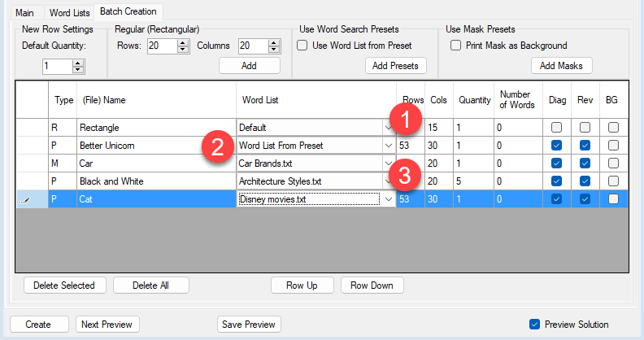The width and height of the screenshot is (644, 340).
Task: Increase Columns value with up arrow
Action: (274, 43)
